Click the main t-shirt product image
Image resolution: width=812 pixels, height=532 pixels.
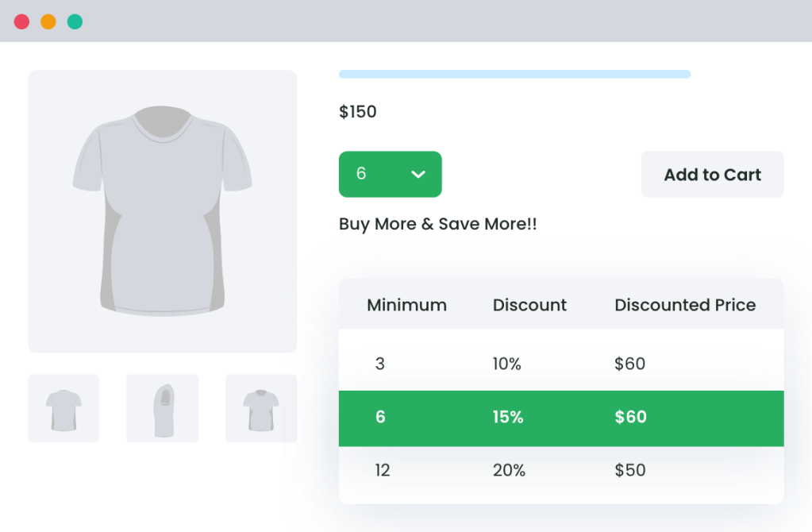tap(162, 211)
